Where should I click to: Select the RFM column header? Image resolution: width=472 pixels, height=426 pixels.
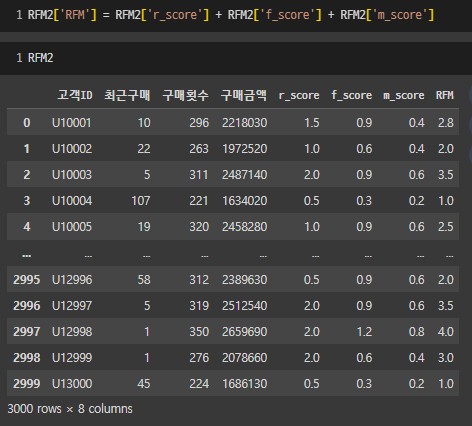445,96
